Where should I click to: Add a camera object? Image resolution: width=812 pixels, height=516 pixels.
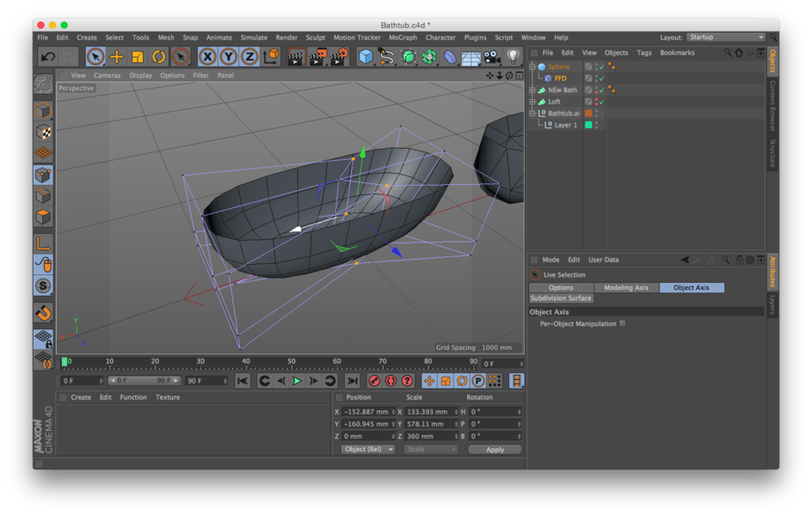(492, 57)
